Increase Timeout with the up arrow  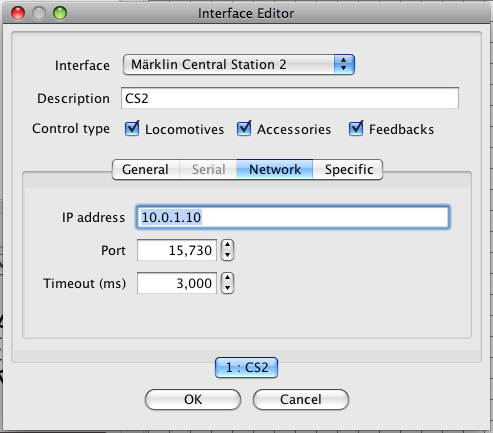point(227,278)
